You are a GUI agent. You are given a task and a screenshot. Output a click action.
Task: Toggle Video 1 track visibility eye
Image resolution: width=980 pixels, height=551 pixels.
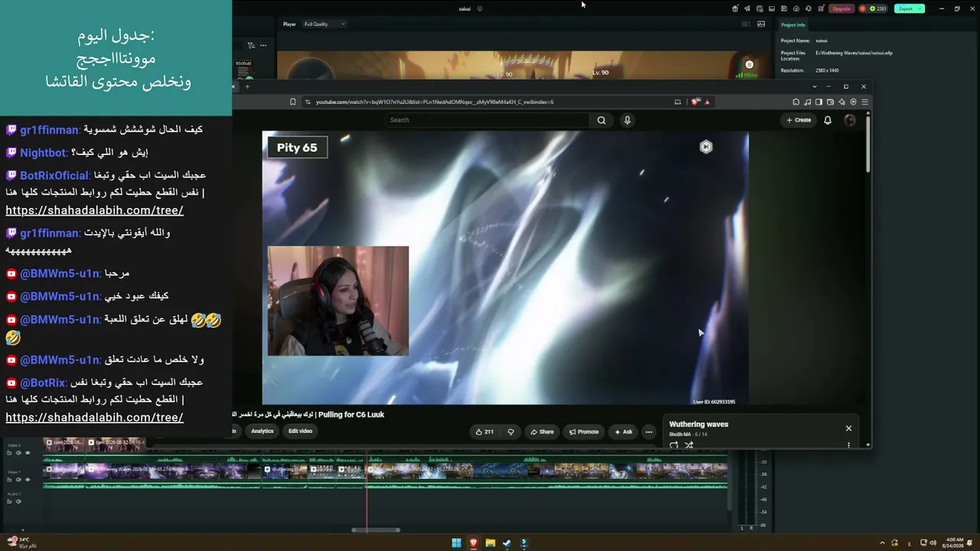28,480
